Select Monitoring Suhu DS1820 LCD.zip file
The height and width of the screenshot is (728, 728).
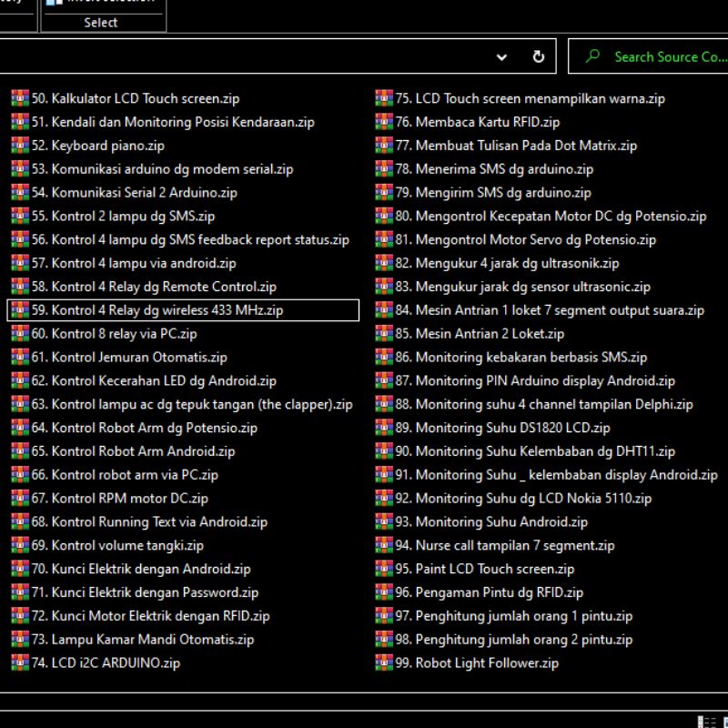point(512,428)
